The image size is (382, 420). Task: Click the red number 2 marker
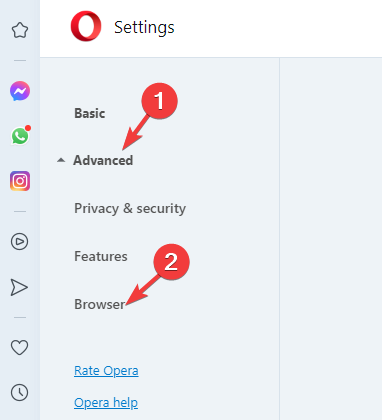[171, 262]
